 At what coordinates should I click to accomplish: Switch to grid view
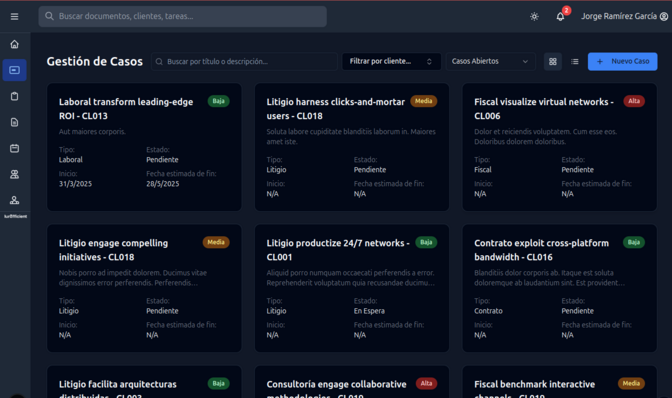553,62
